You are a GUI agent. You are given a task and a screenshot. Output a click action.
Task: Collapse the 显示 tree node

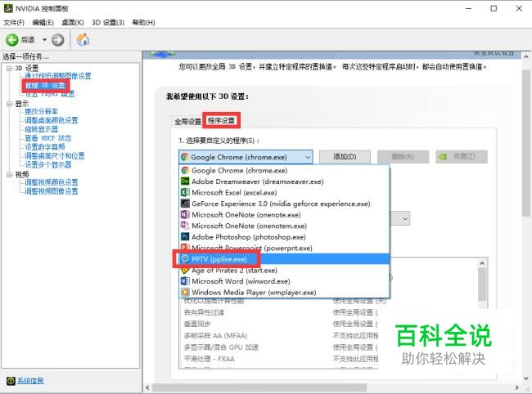tap(9, 104)
